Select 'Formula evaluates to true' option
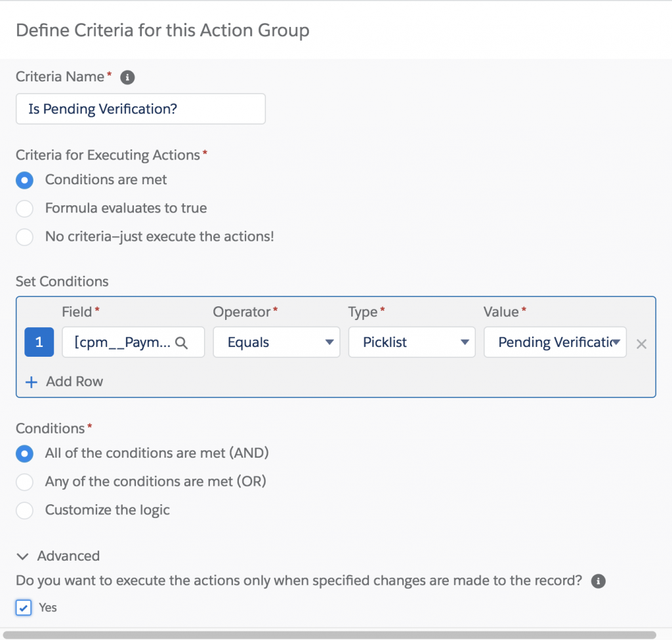The image size is (672, 640). 24,209
